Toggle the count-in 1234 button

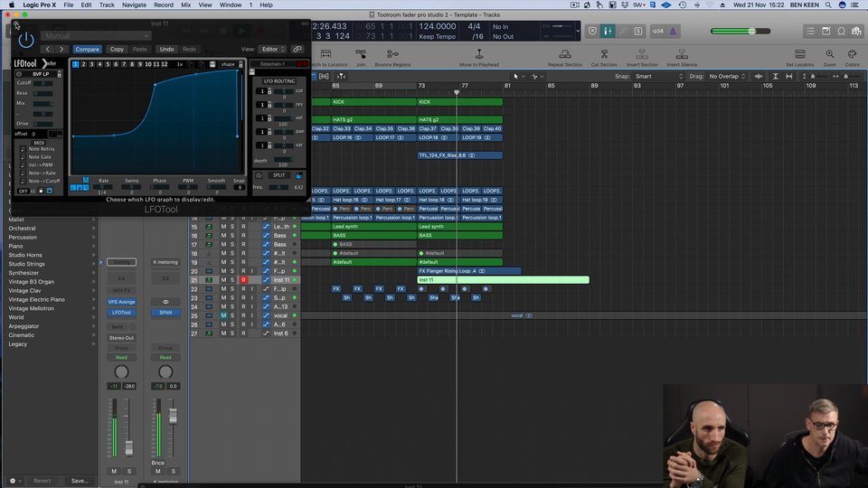[x=657, y=32]
